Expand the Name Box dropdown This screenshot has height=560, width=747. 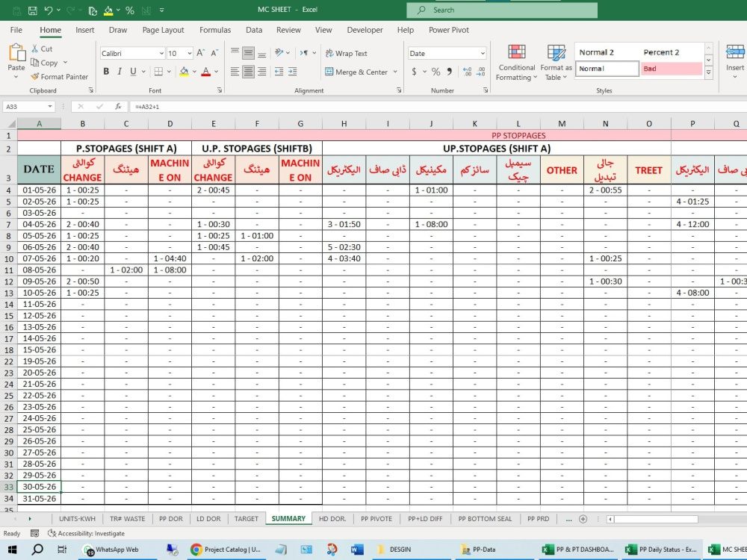[50, 106]
